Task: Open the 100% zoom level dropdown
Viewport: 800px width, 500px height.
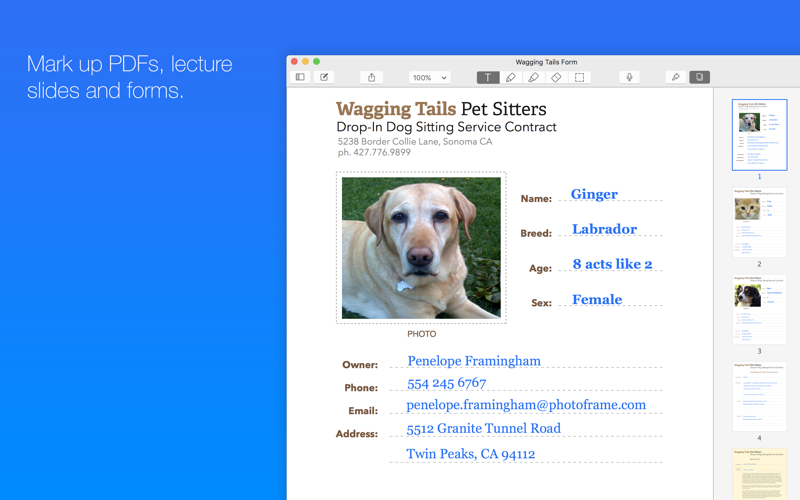Action: point(430,77)
